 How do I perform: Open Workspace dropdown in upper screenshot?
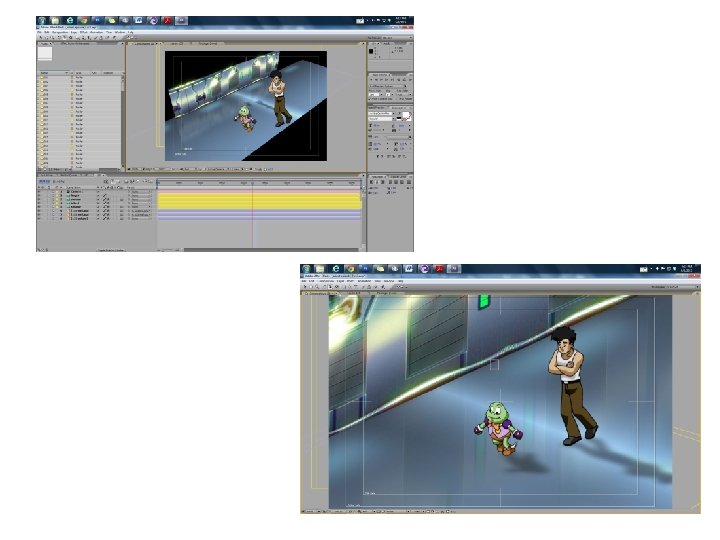(398, 38)
